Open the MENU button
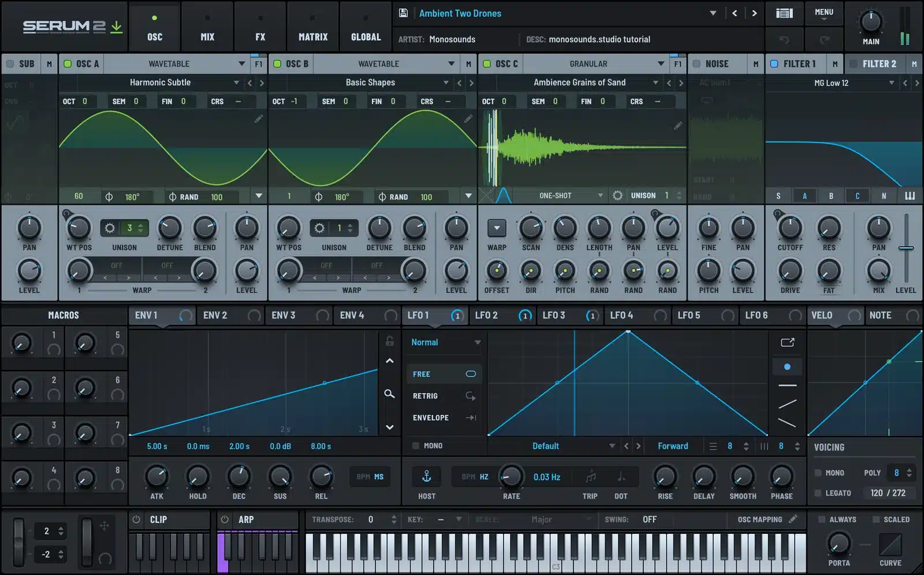 pos(824,13)
